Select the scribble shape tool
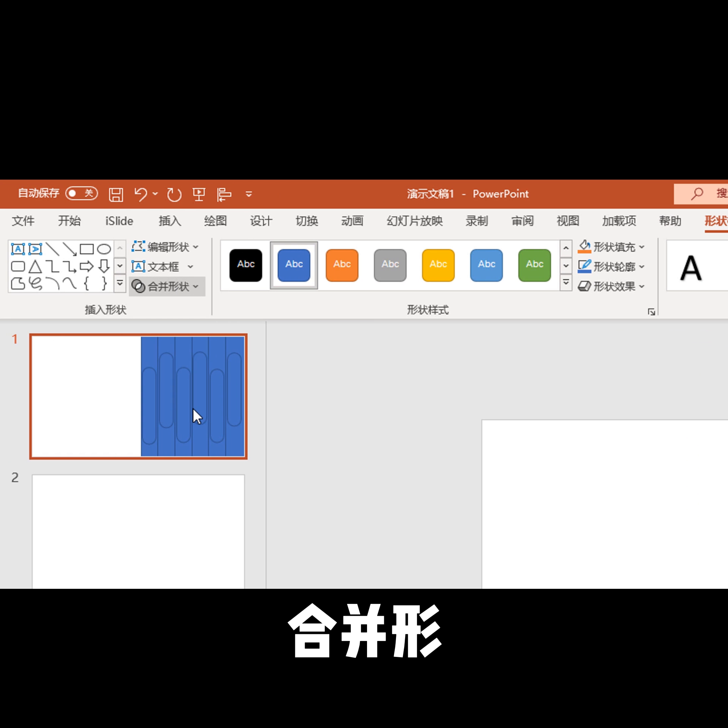Screen dimensions: 728x728 35,283
